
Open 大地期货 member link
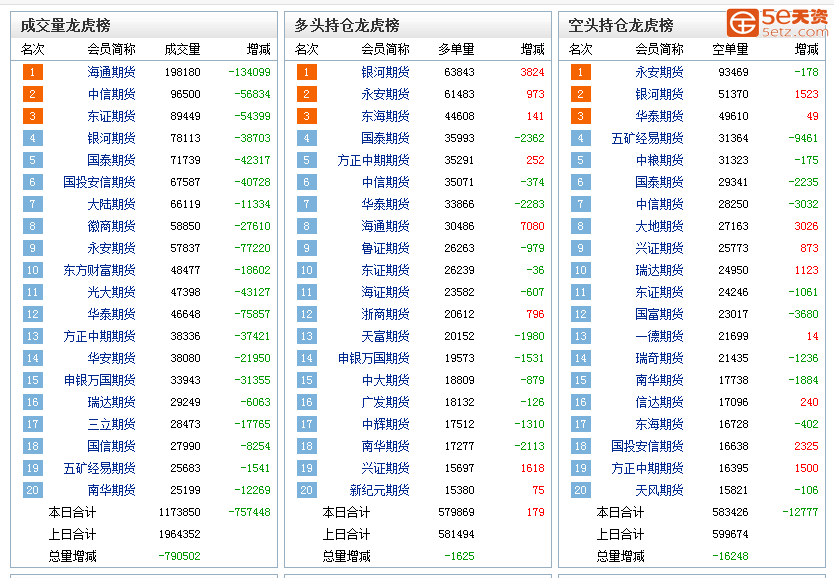point(659,227)
